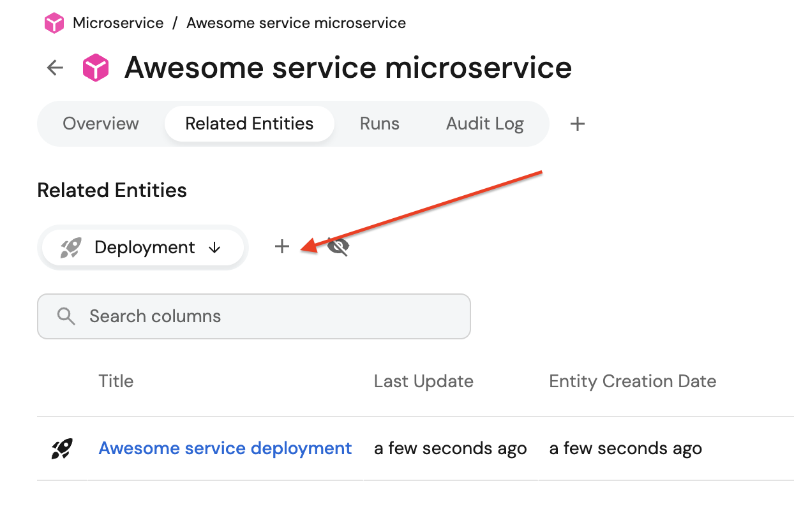Click the Title column header
Viewport: 794px width, 532px height.
116,381
